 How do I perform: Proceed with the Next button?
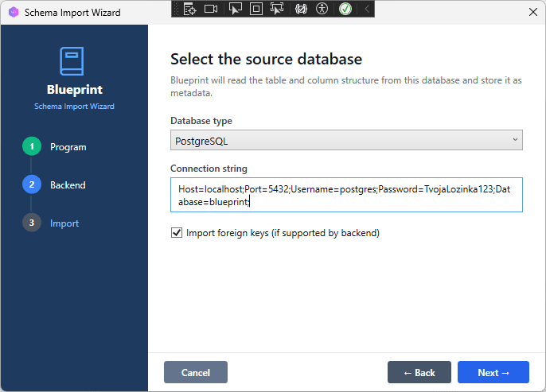point(493,372)
